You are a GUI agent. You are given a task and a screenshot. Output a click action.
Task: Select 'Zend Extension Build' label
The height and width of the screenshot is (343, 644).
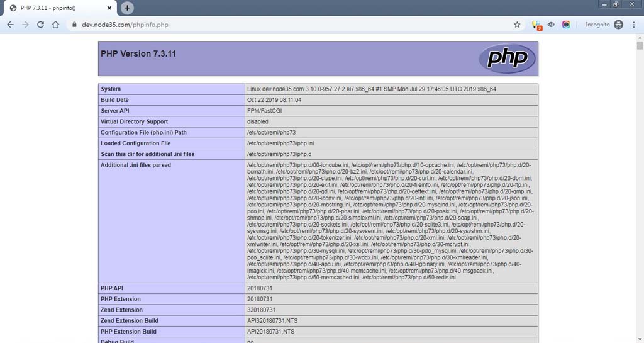point(130,321)
